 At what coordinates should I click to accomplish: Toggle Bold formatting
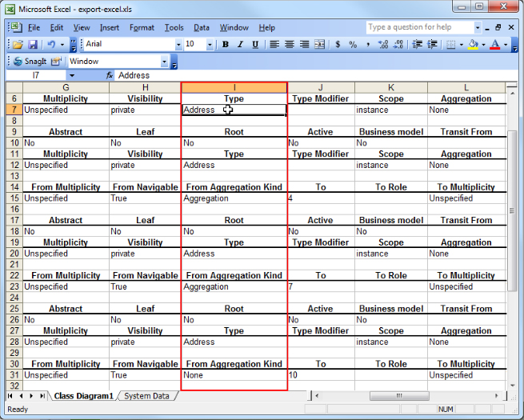[x=226, y=45]
